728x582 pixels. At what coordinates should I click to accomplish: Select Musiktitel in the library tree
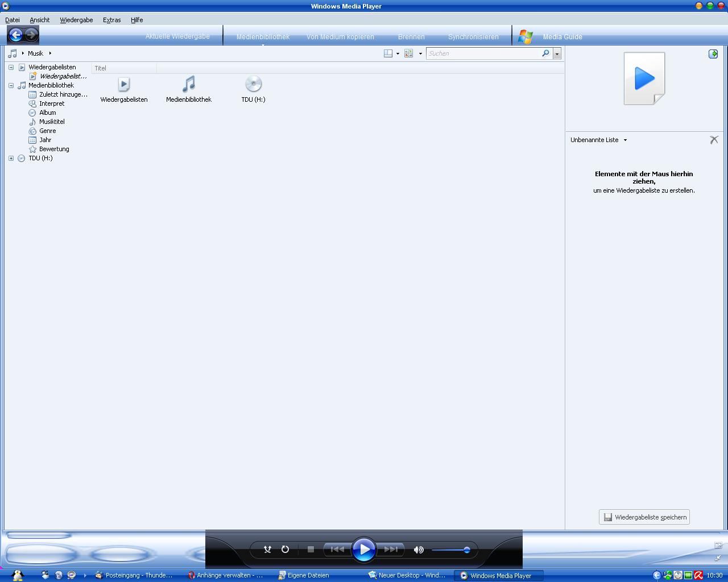[52, 122]
